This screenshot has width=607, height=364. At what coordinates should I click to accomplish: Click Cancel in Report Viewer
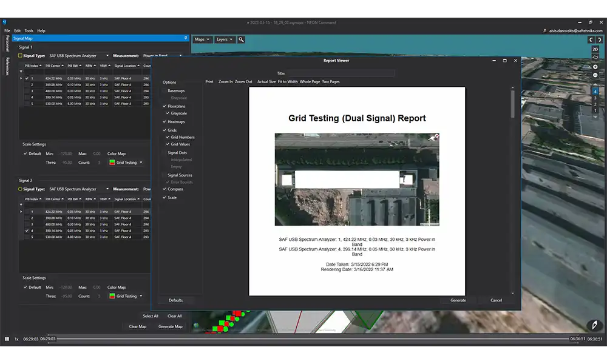pyautogui.click(x=497, y=300)
